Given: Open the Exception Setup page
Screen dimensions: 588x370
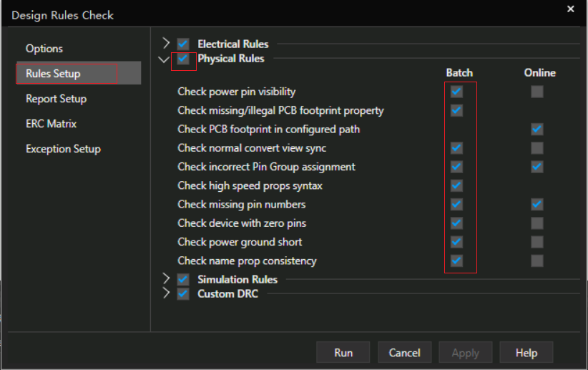Looking at the screenshot, I should pos(63,149).
